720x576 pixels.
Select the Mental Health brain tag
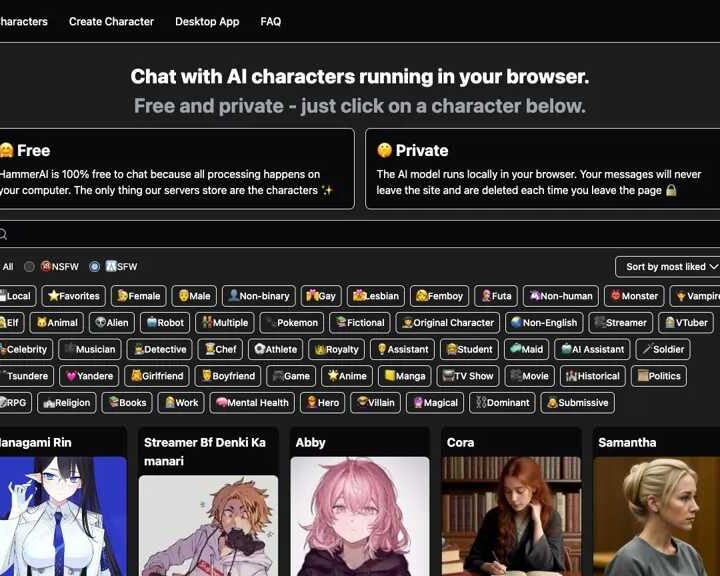tap(252, 402)
